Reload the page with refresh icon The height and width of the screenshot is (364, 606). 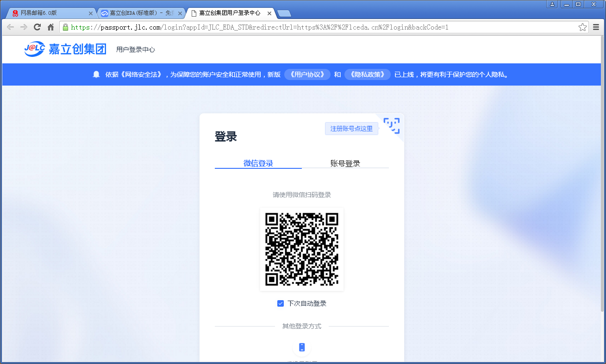click(37, 27)
